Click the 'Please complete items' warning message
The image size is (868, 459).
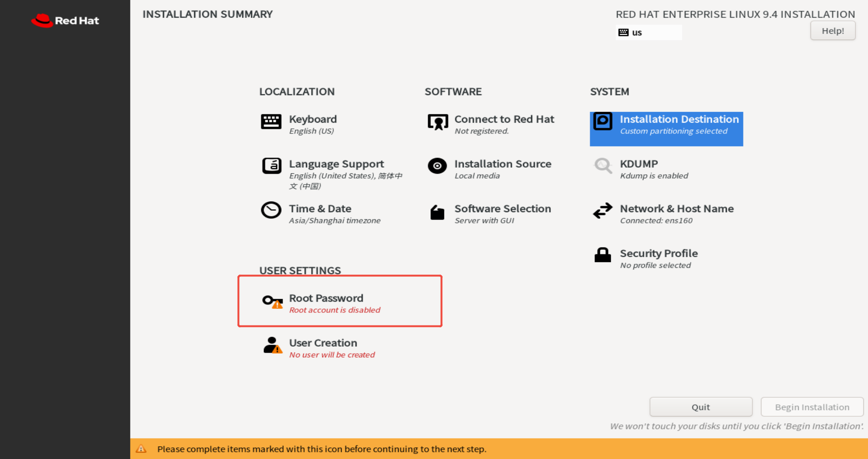coord(321,449)
